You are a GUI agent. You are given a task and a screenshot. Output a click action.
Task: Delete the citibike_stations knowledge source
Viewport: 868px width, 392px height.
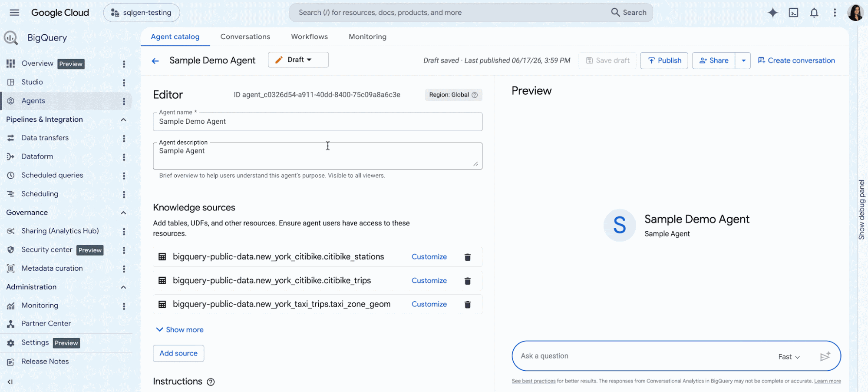468,257
